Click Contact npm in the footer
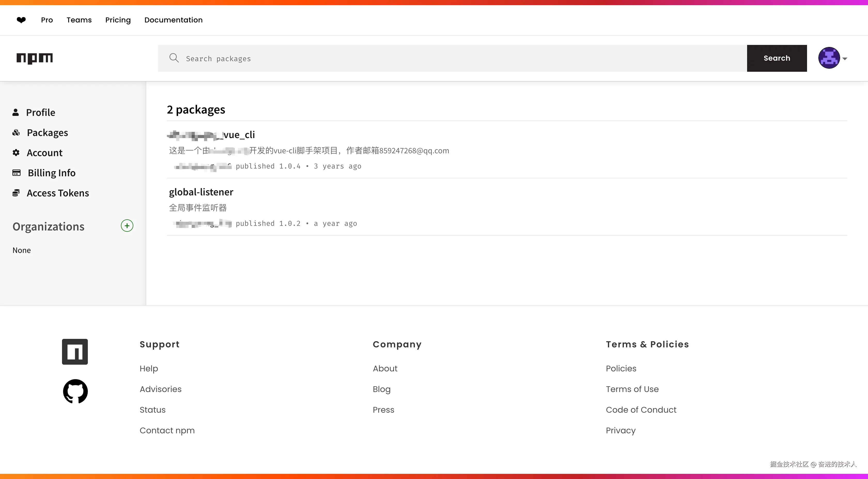The image size is (868, 479). pos(167,430)
